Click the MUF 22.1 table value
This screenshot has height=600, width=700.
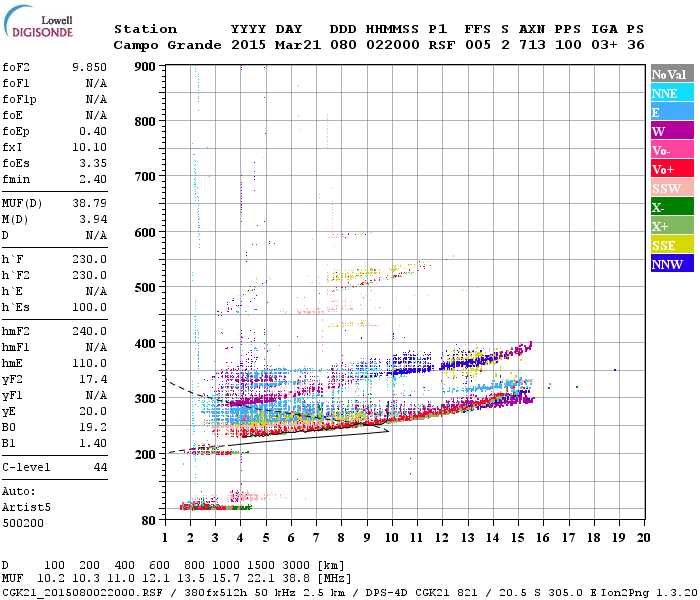point(261,579)
